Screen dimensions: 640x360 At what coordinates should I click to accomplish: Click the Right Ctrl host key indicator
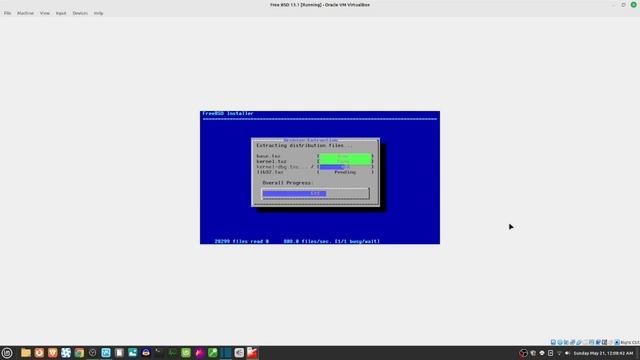tap(629, 342)
